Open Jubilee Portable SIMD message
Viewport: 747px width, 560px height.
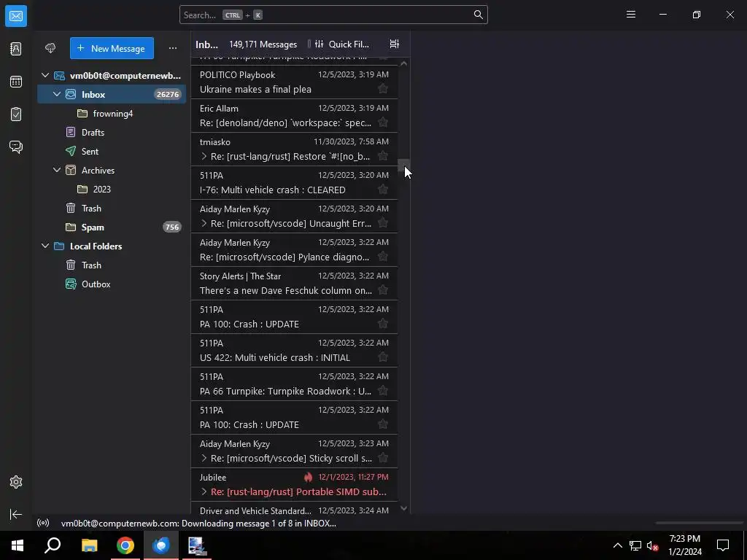click(x=295, y=484)
